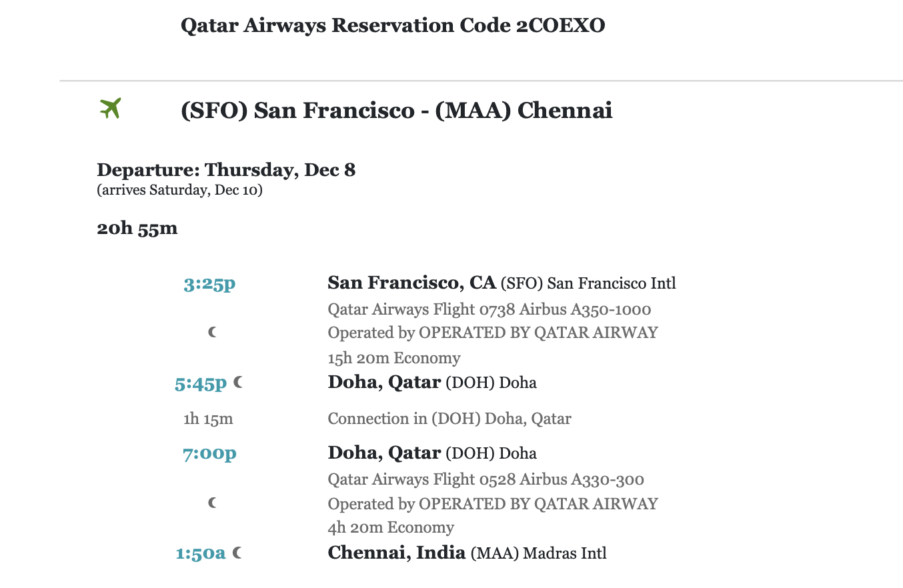
Task: Click Connection in (DOH) Doha, Qatar
Action: point(449,419)
